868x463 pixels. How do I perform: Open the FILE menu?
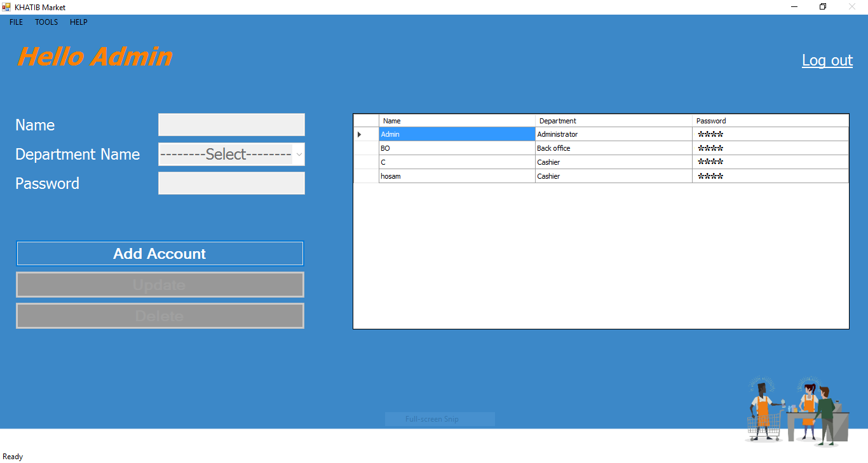click(16, 22)
